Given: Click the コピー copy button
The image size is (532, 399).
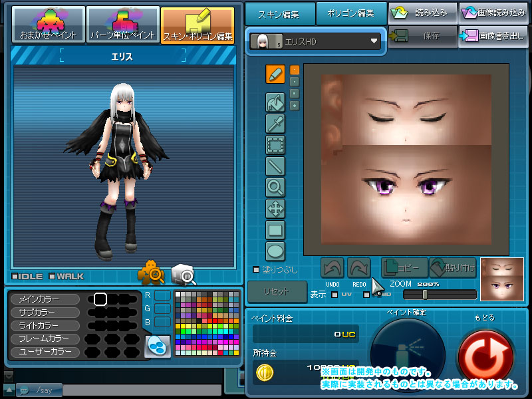Looking at the screenshot, I should (405, 268).
